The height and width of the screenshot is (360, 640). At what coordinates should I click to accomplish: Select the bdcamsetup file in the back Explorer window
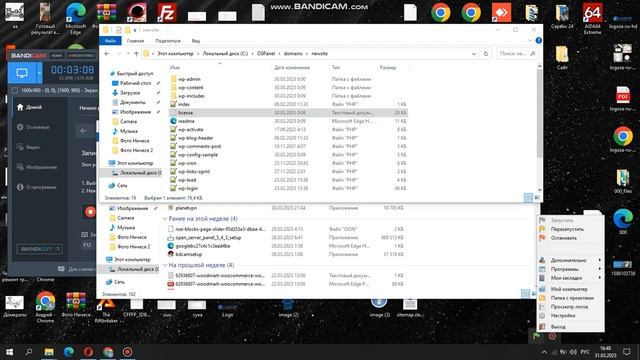pos(189,254)
